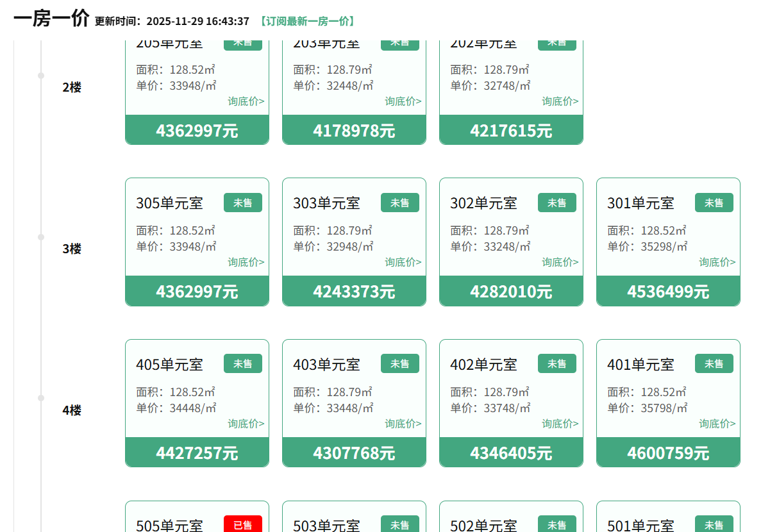770x532 pixels.
Task: Open the 402单元室 unit title
Action: point(483,365)
